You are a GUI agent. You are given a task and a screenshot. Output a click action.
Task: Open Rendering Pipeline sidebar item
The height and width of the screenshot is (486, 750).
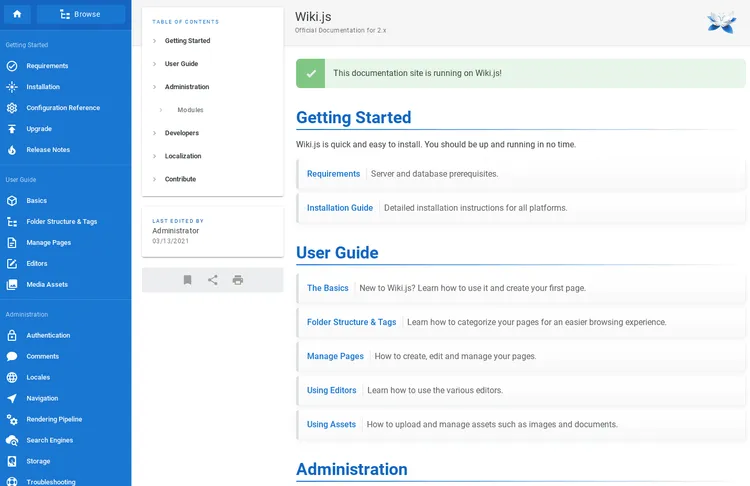pos(66,420)
